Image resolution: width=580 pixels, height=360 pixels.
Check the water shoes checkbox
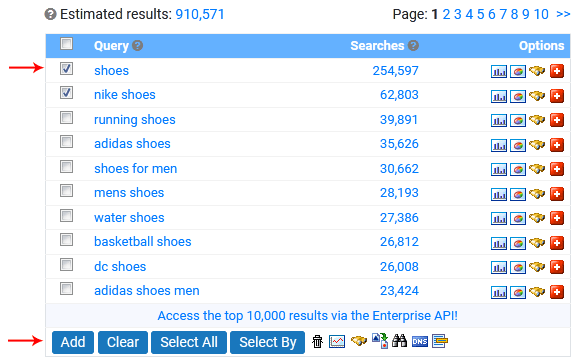pyautogui.click(x=67, y=216)
